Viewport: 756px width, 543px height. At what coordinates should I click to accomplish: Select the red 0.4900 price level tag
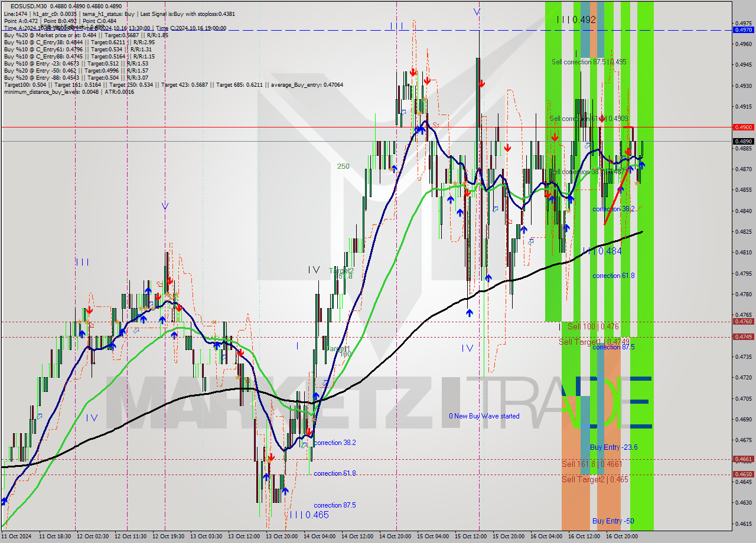(x=742, y=127)
